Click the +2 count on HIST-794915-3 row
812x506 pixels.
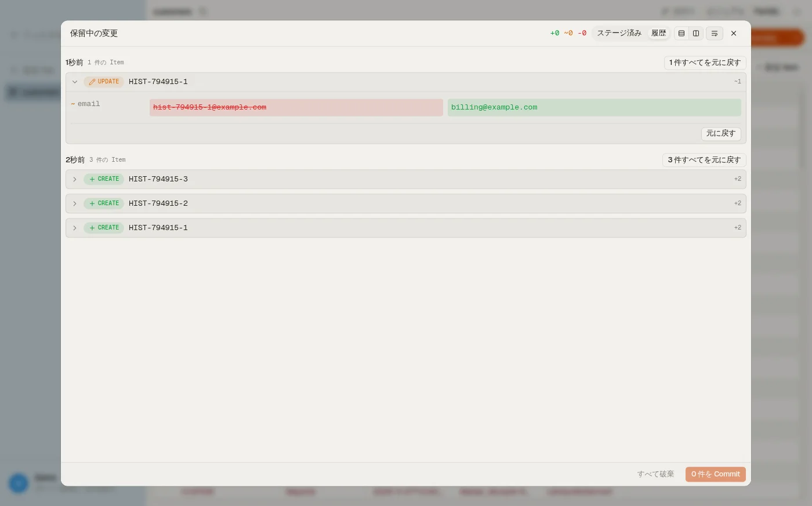pos(737,179)
